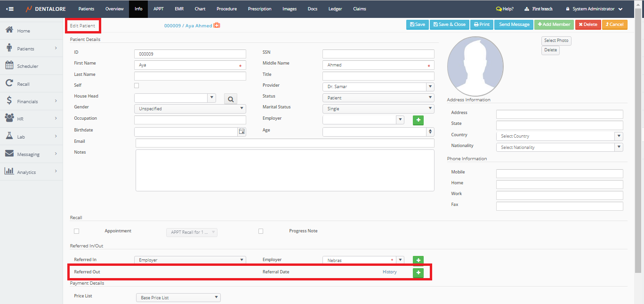This screenshot has height=304, width=644.
Task: Click the Save & Close button
Action: pyautogui.click(x=449, y=25)
